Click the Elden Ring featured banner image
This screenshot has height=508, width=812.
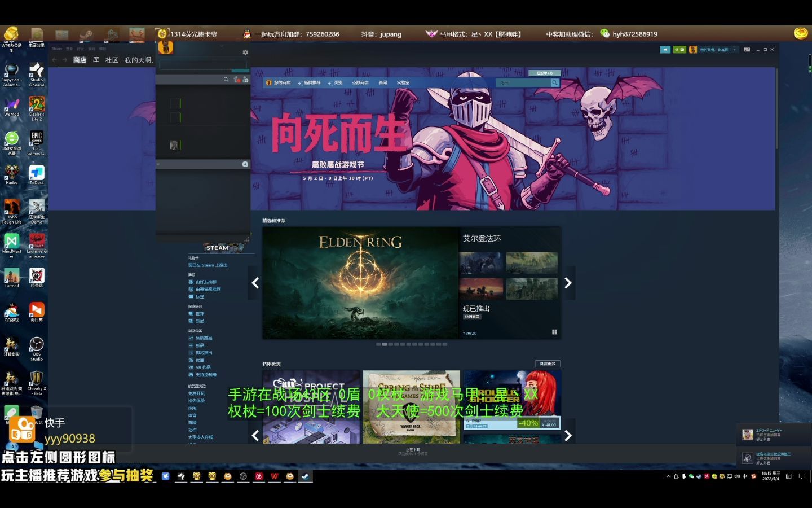(361, 283)
